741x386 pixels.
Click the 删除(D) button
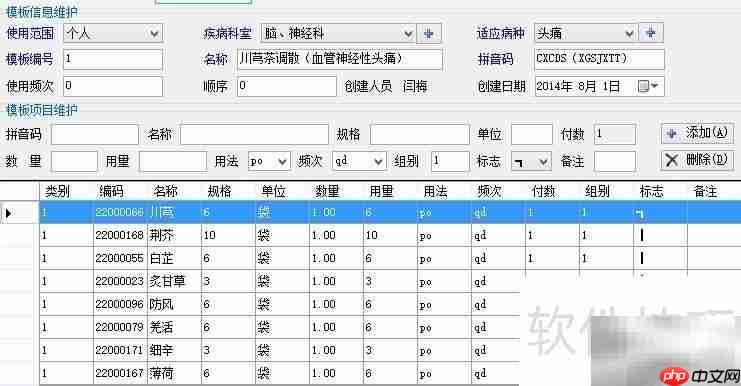pos(697,160)
